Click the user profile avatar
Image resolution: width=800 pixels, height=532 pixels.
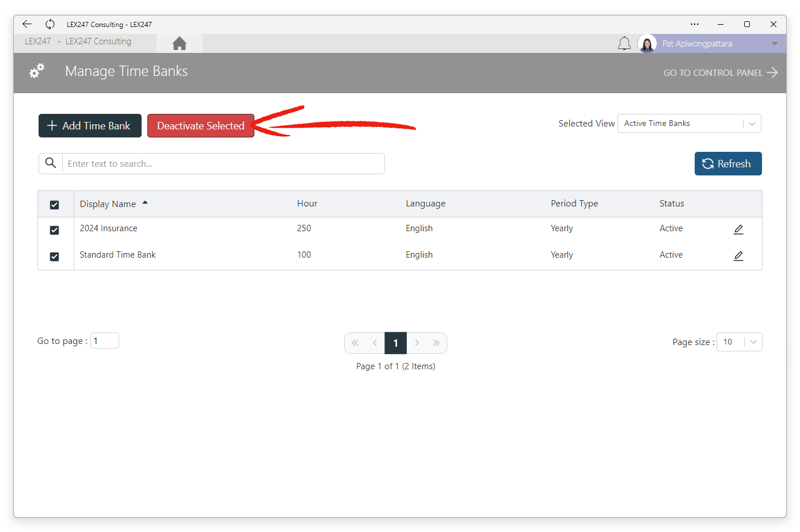tap(647, 44)
